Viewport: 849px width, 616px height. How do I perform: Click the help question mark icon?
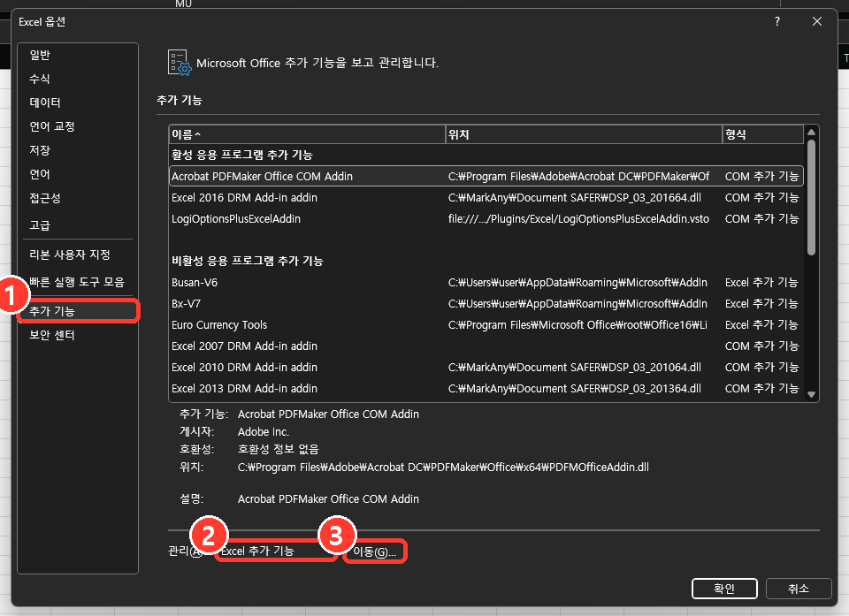tap(777, 21)
